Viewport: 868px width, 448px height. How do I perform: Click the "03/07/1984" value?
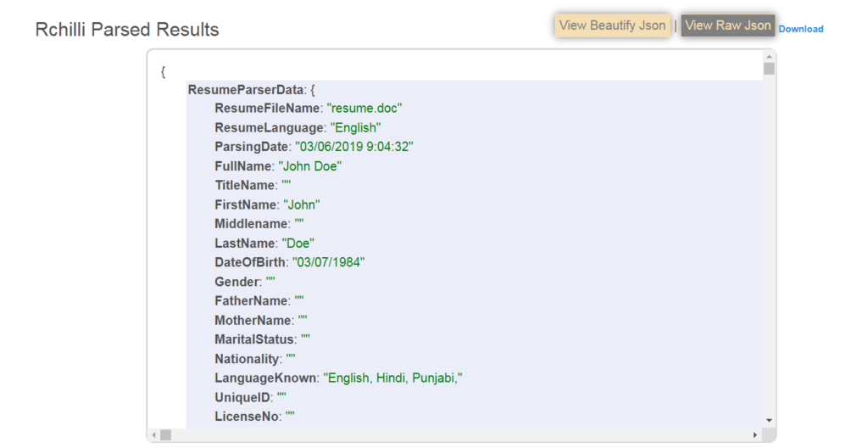point(329,262)
